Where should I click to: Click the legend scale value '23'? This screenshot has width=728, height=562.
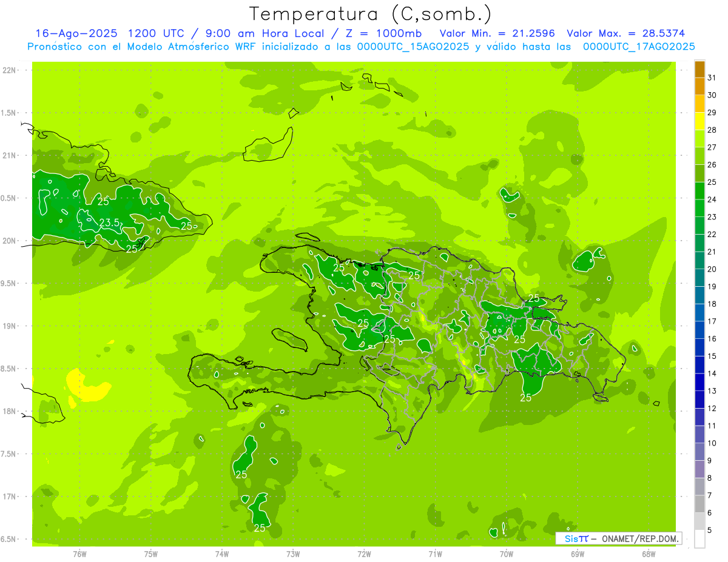coord(712,217)
